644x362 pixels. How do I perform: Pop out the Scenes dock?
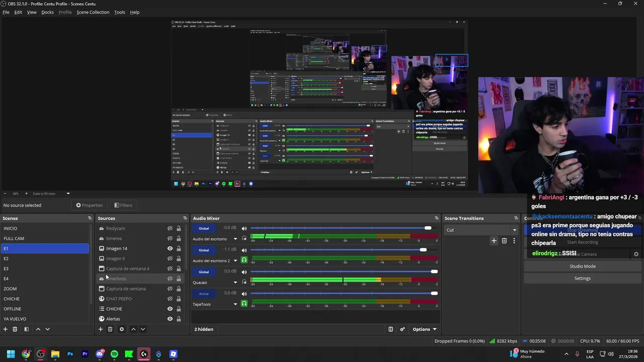[90, 218]
